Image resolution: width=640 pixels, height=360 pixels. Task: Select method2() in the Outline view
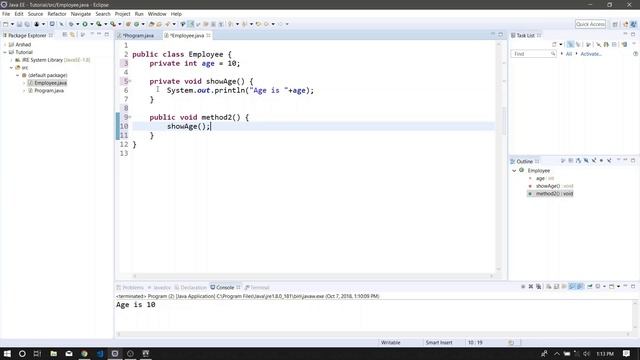point(551,194)
